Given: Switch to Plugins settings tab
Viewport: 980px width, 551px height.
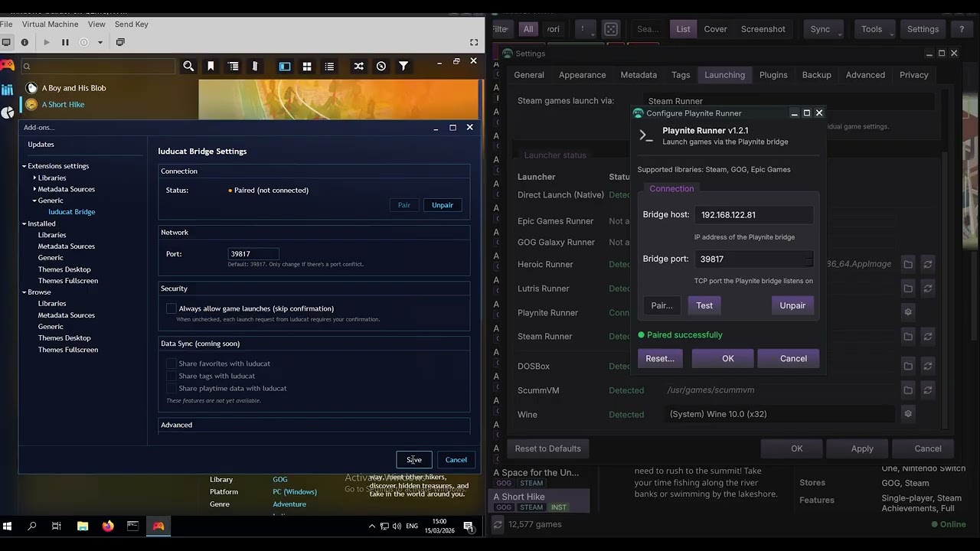Looking at the screenshot, I should tap(773, 75).
